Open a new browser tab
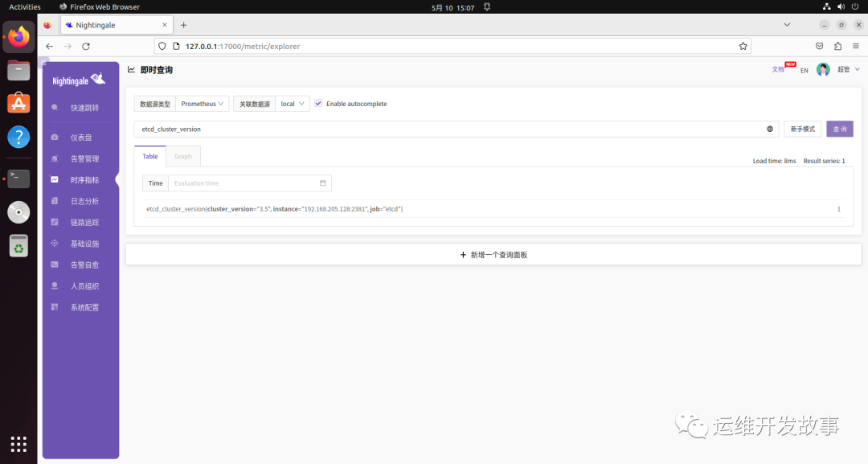Image resolution: width=868 pixels, height=464 pixels. click(184, 25)
